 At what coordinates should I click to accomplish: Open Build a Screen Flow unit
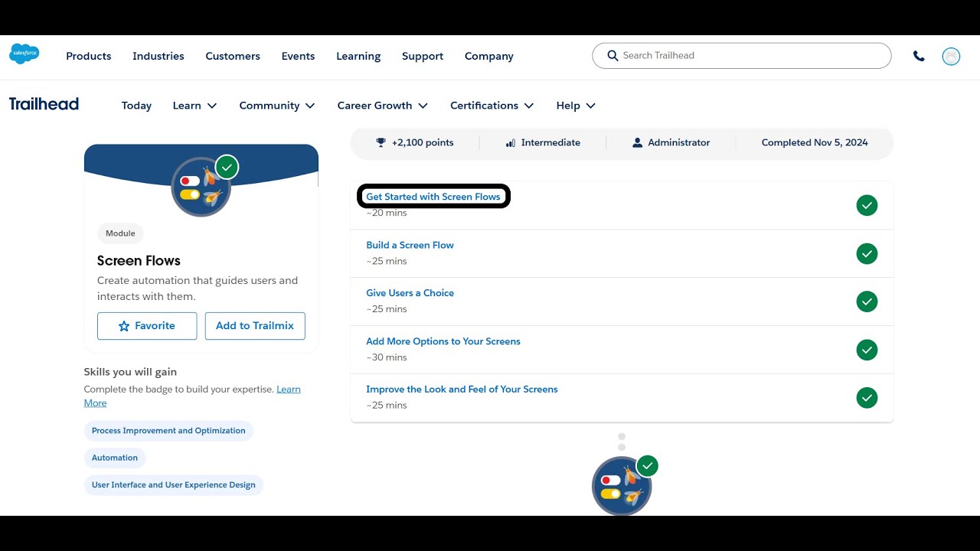coord(410,245)
